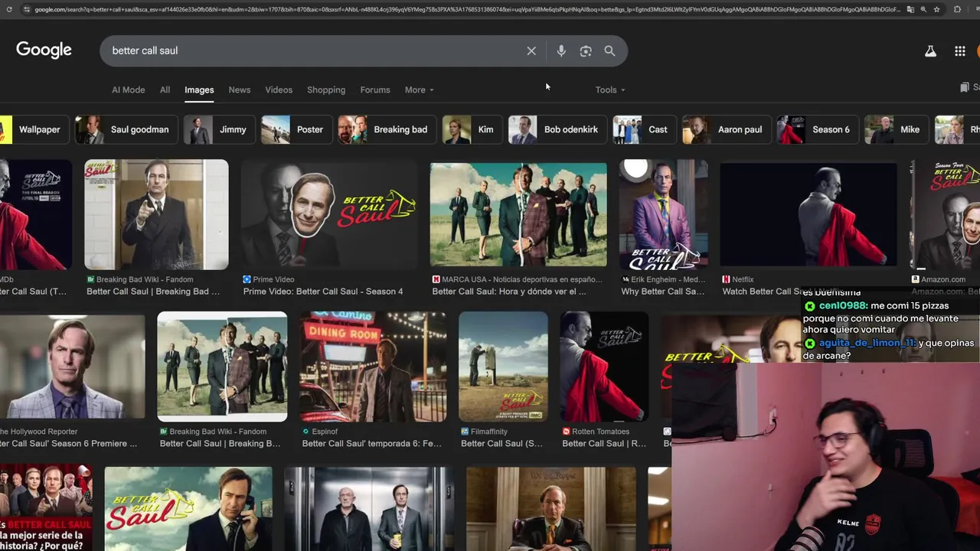Open MARCA USA cast in field thumbnail
Viewport: 980px width, 551px height.
click(518, 215)
